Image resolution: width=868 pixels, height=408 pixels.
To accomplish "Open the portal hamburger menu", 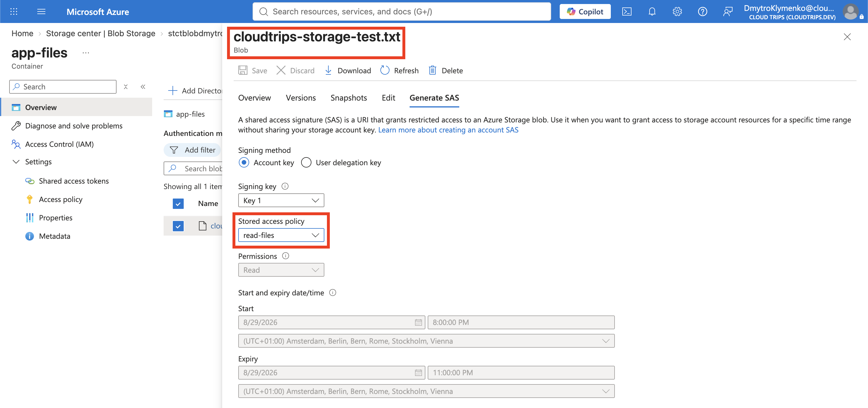I will coord(41,11).
